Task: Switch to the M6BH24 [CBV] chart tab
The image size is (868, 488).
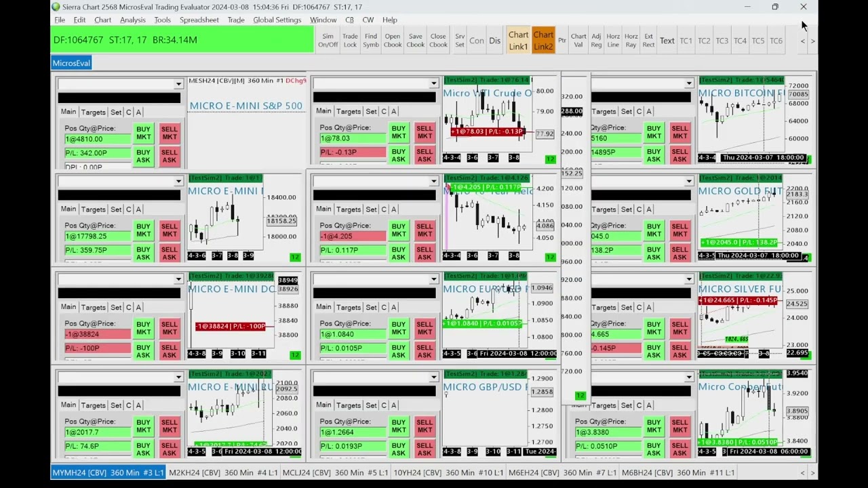Action: click(678, 472)
